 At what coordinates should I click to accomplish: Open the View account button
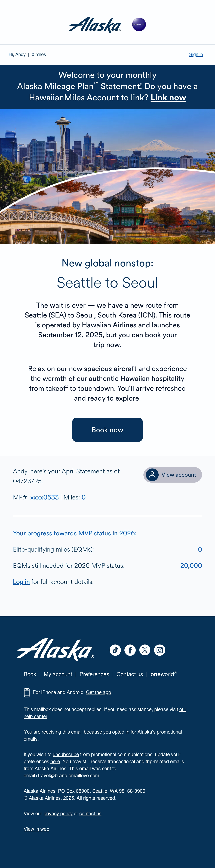tap(173, 474)
